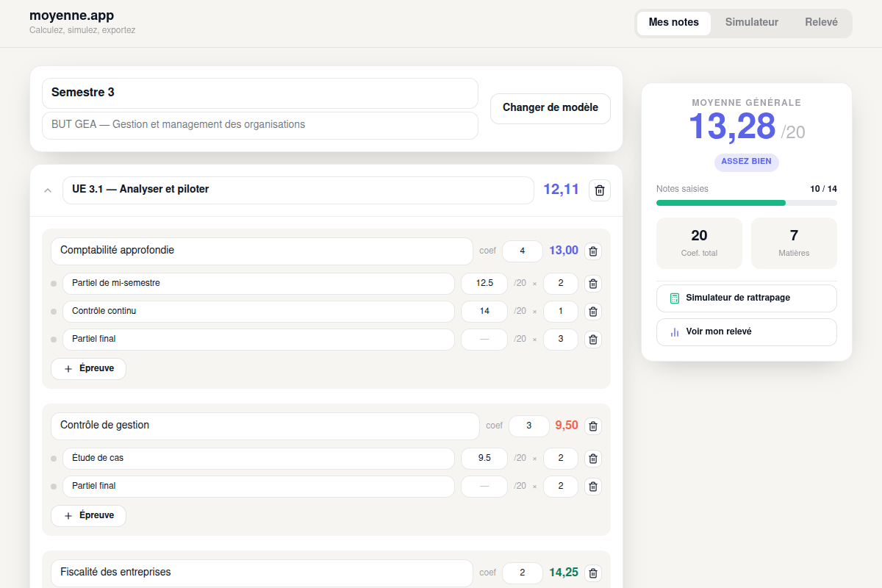Screen dimensions: 882x588
Task: Delete the Partiel de mi-semestre exam row
Action: click(x=593, y=284)
